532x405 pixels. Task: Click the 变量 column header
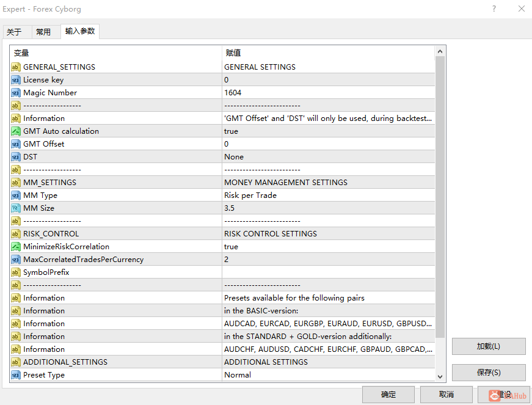tap(116, 53)
